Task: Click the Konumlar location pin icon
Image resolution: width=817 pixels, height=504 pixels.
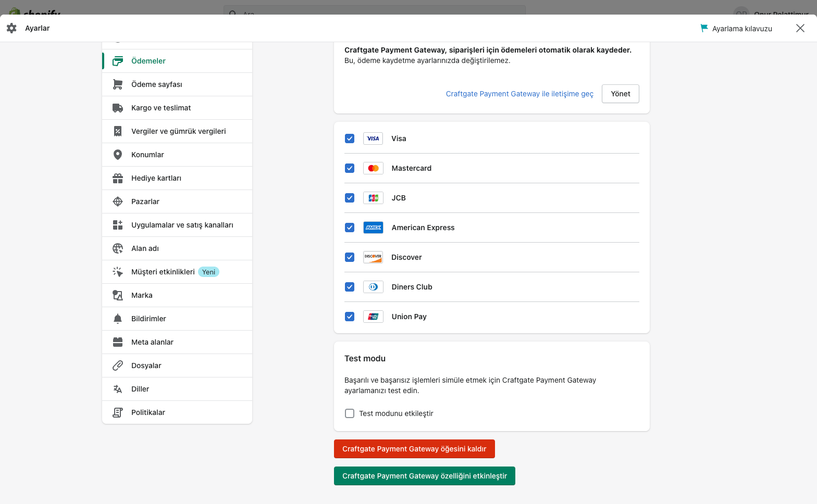Action: point(118,155)
